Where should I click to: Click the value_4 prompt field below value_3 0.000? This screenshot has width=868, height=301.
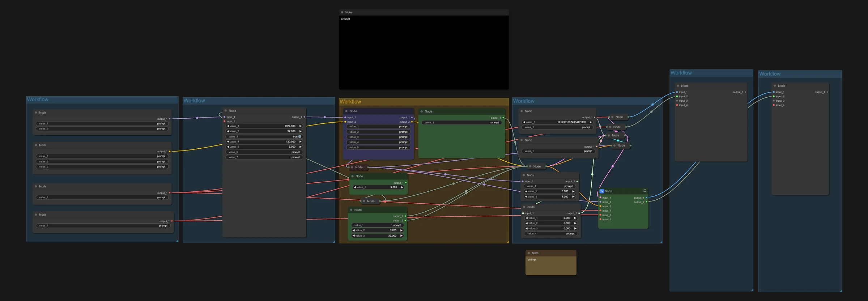tap(551, 234)
